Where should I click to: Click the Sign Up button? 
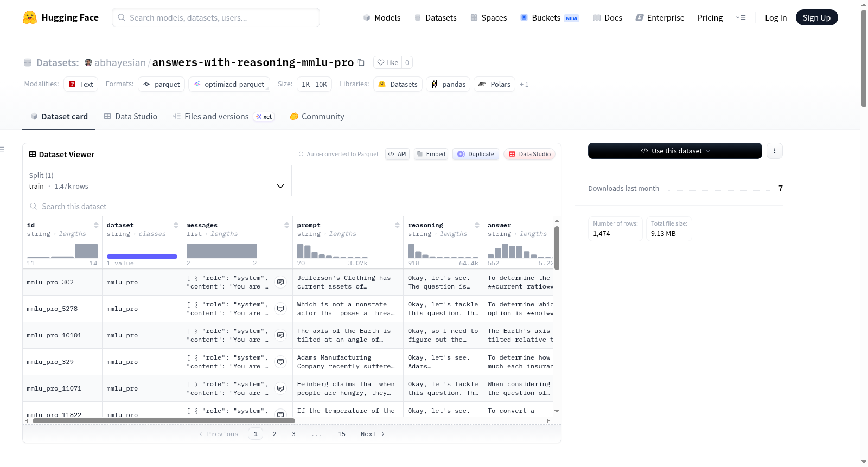(816, 17)
